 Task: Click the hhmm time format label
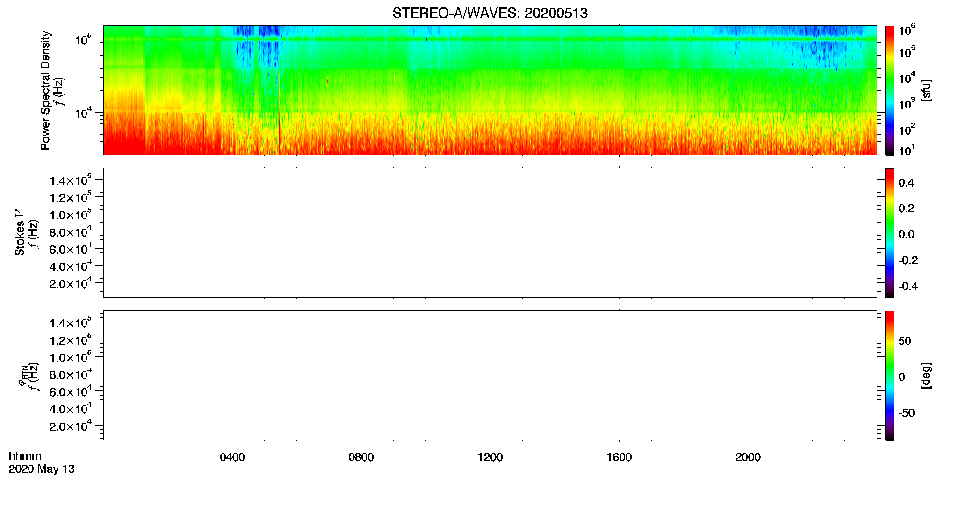point(25,456)
